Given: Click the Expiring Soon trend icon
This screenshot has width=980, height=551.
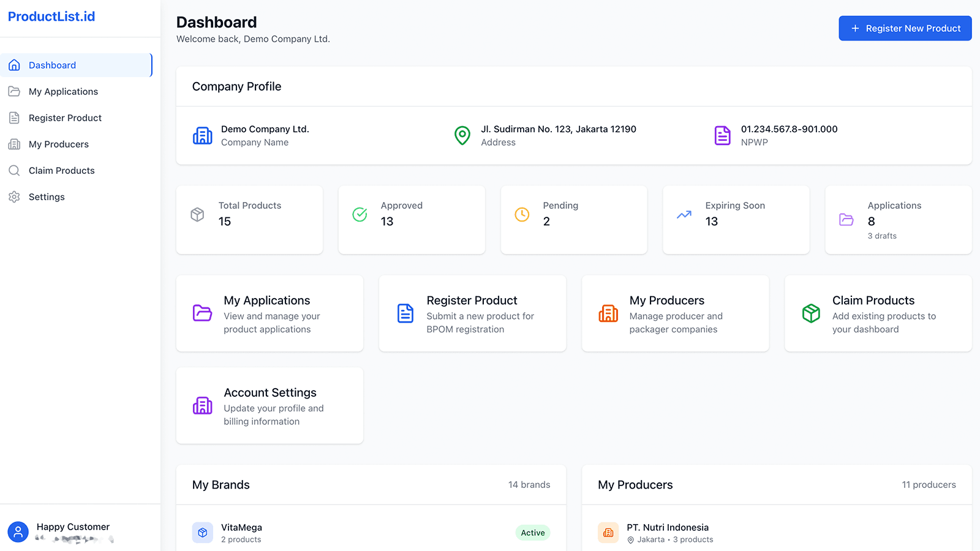Looking at the screenshot, I should (684, 214).
